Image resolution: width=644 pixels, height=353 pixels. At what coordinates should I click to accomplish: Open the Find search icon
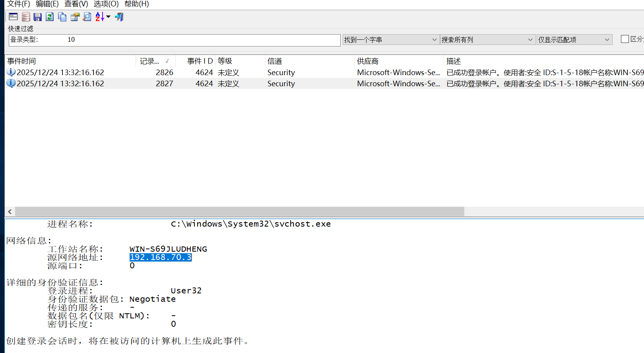87,17
